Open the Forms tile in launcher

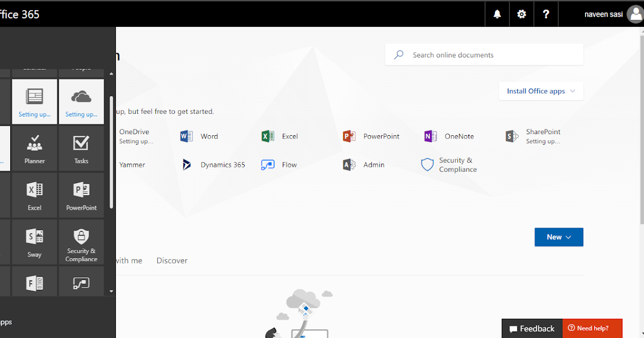[34, 281]
